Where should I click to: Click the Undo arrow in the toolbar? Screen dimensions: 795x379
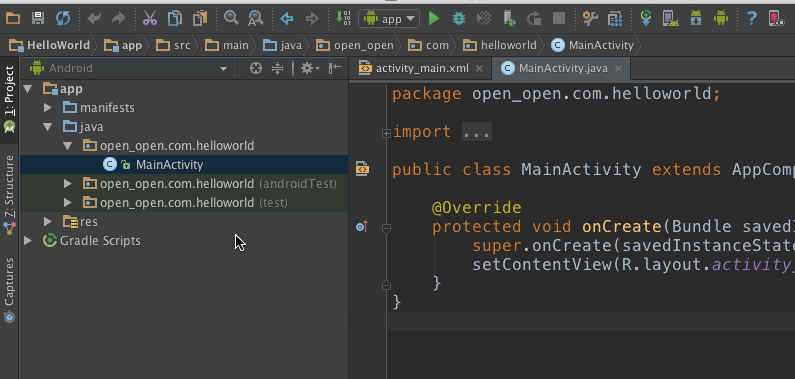[94, 19]
